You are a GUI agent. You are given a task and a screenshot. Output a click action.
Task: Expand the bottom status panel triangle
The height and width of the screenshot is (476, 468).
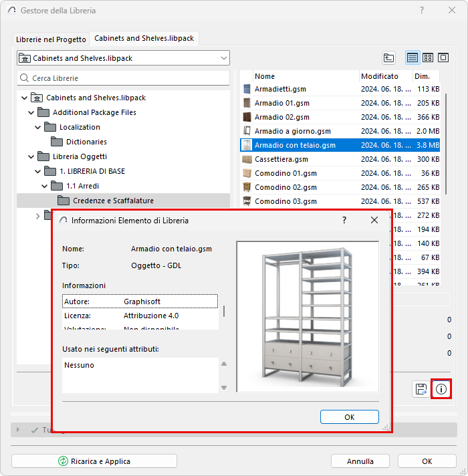click(18, 430)
